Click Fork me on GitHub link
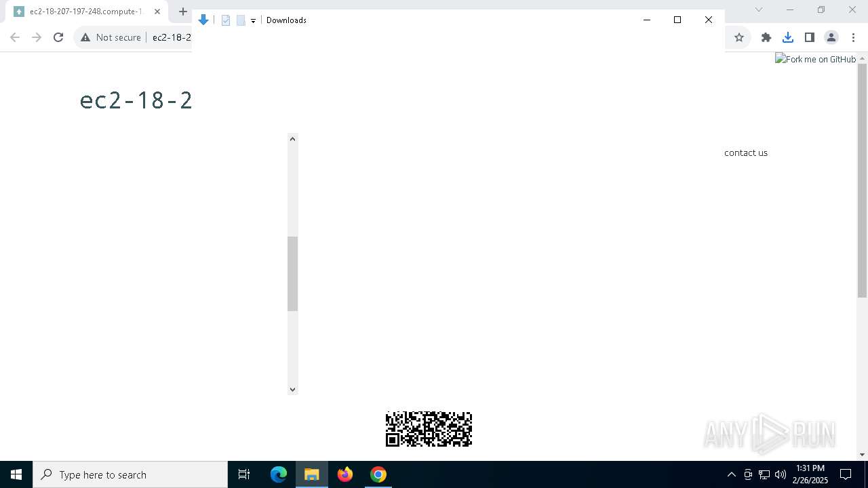 (x=816, y=59)
